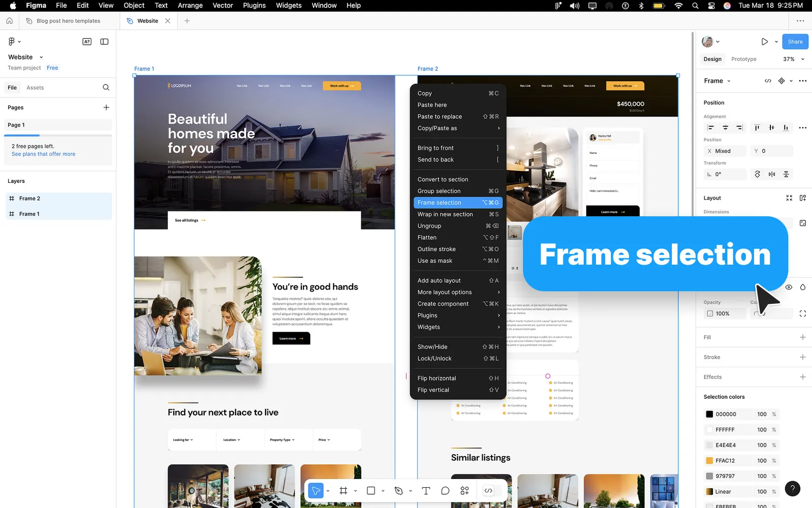Open Dev Mode toggle in toolbar
The height and width of the screenshot is (508, 812).
tap(488, 491)
